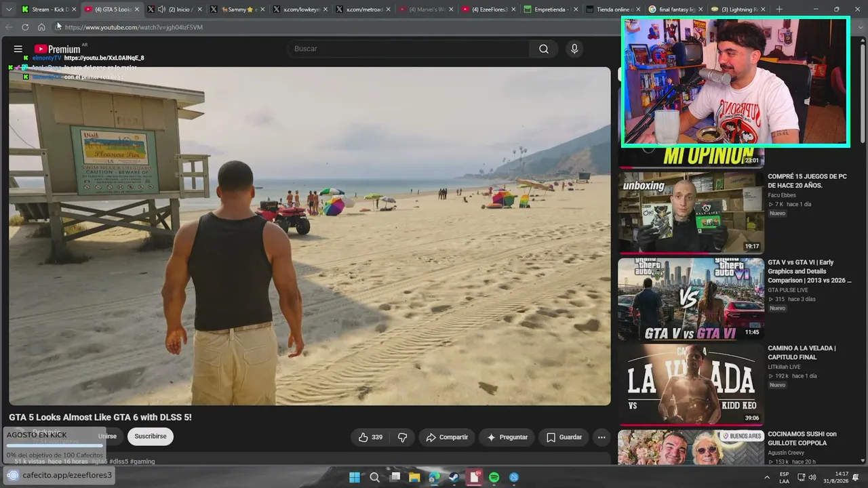Visit the Facu Ebbes channel
This screenshot has height=488, width=868.
[x=782, y=195]
